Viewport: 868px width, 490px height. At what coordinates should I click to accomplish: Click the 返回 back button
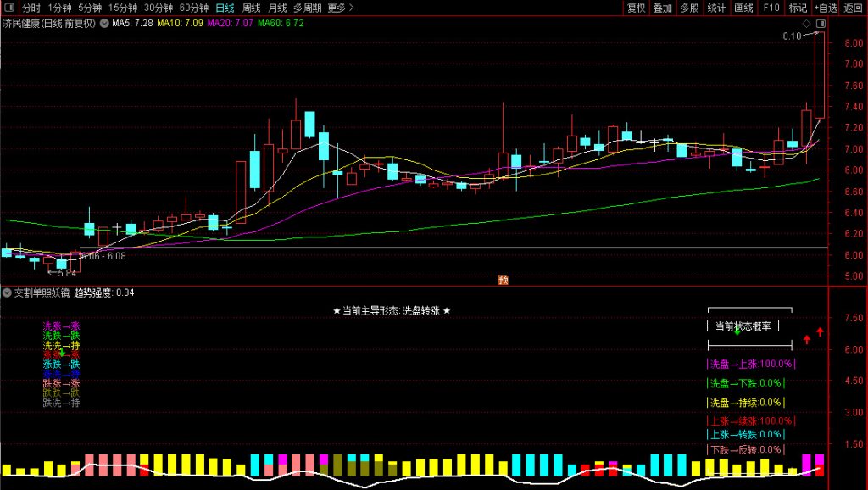pos(853,8)
